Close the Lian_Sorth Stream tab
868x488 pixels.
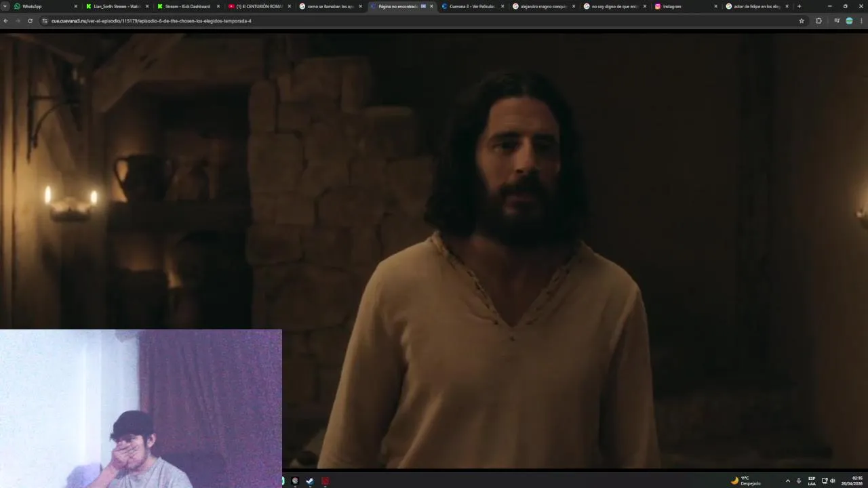click(146, 6)
